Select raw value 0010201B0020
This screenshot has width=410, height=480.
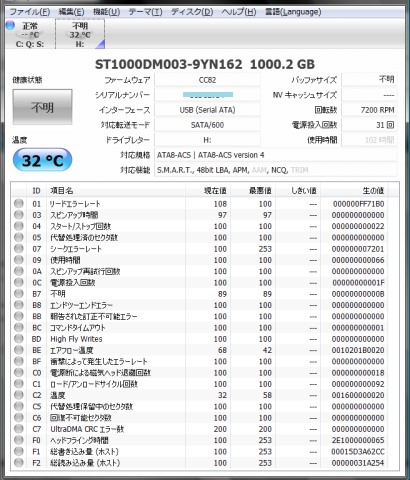click(x=358, y=350)
